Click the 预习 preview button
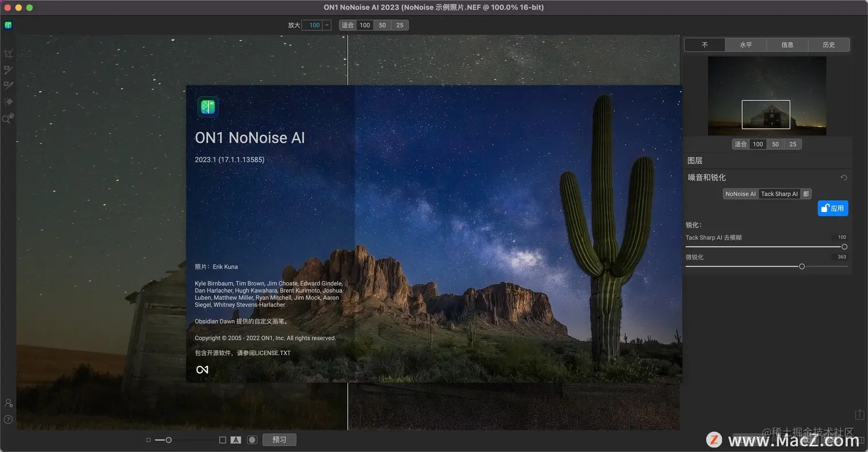 click(x=280, y=440)
